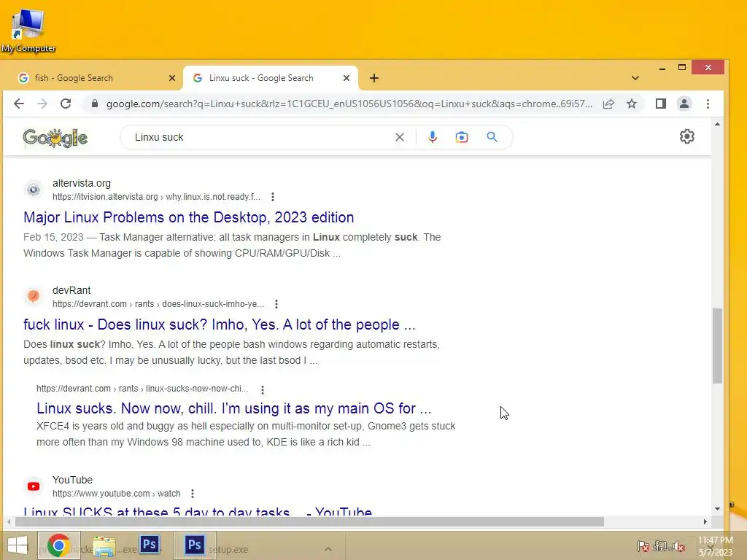Open Action Center flag tray icon
The height and width of the screenshot is (560, 747).
[x=643, y=545]
